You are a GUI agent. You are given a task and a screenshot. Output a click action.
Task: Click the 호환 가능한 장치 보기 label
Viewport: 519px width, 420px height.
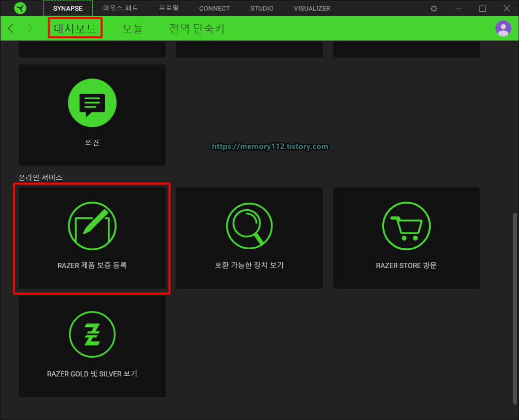click(x=249, y=265)
